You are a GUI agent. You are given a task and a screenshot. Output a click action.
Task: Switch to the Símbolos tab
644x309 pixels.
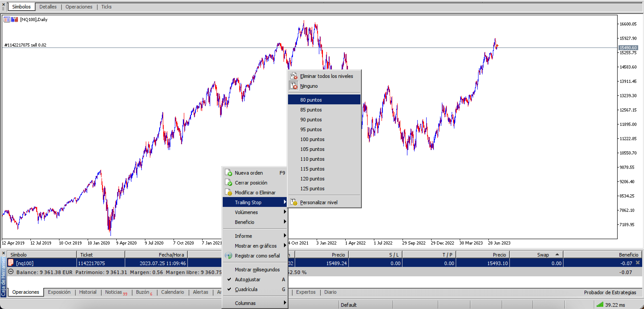pyautogui.click(x=21, y=7)
